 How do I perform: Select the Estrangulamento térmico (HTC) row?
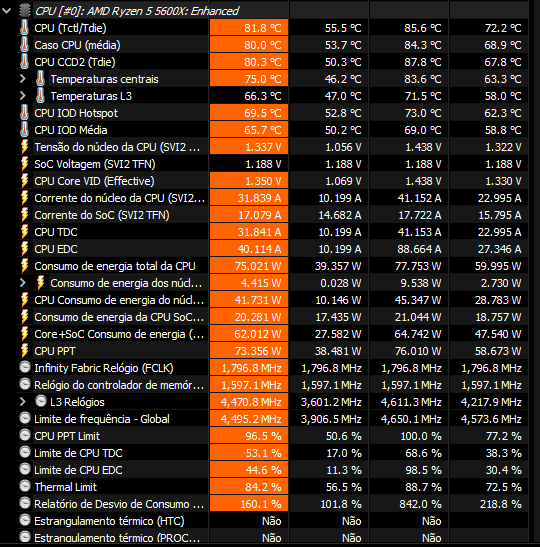[x=273, y=521]
